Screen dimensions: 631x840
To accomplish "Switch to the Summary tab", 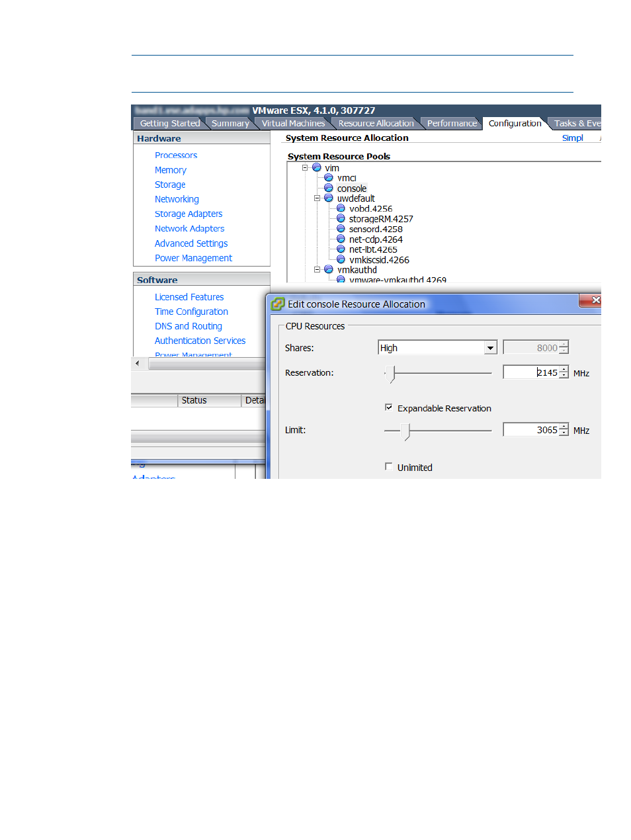I will pos(230,123).
